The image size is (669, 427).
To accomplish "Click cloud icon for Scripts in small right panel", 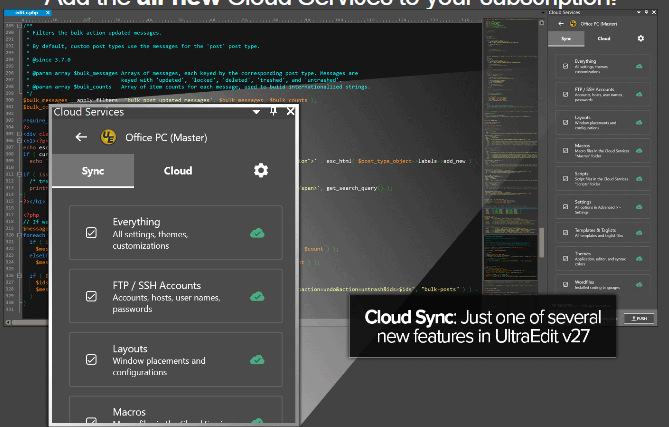I will coord(639,179).
